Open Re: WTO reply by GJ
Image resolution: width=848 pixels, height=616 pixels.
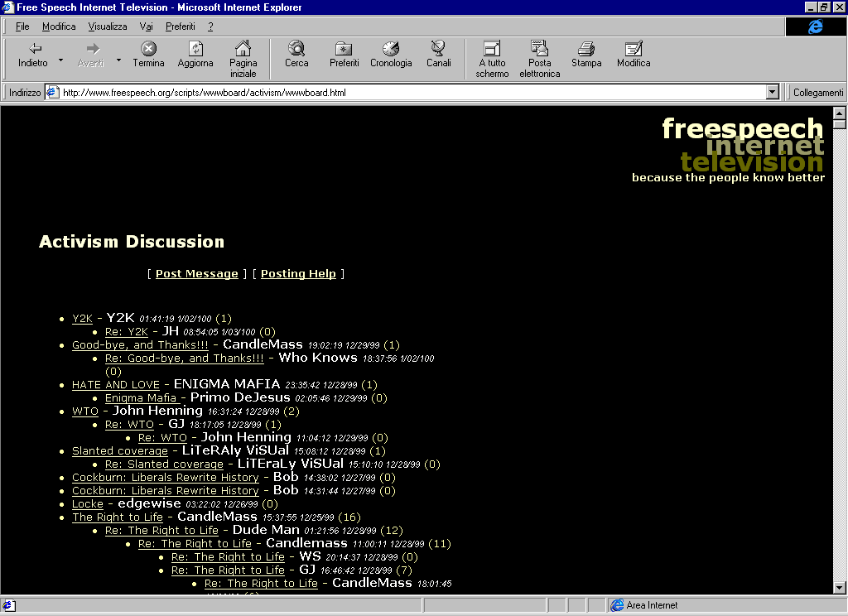[129, 425]
